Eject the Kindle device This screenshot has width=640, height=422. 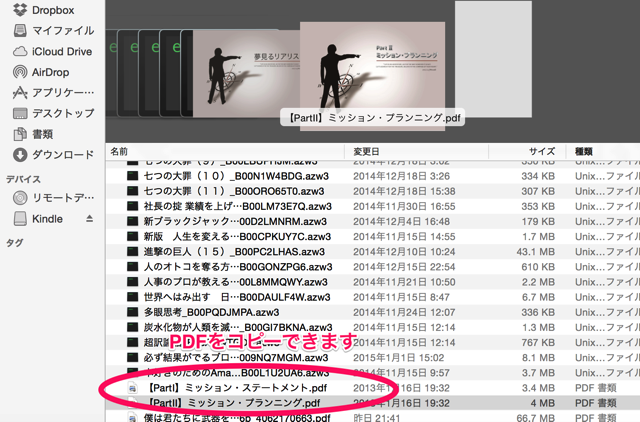click(x=89, y=218)
